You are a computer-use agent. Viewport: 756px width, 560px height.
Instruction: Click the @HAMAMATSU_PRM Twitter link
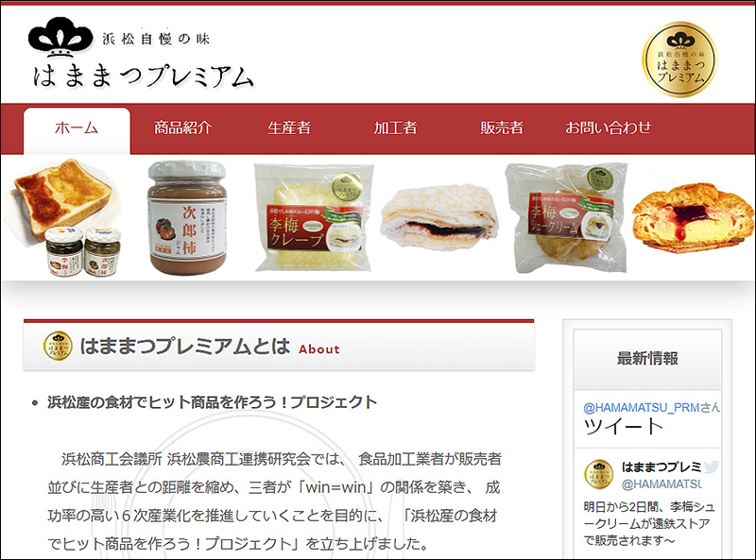642,408
